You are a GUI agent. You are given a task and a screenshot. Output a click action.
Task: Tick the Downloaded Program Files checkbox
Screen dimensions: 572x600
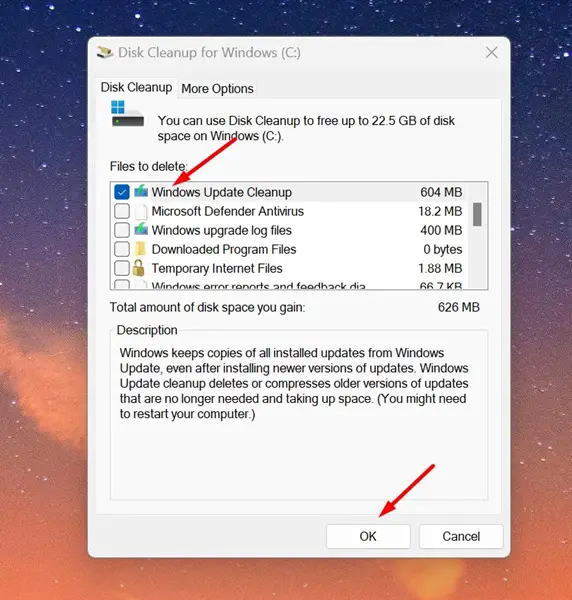point(122,249)
